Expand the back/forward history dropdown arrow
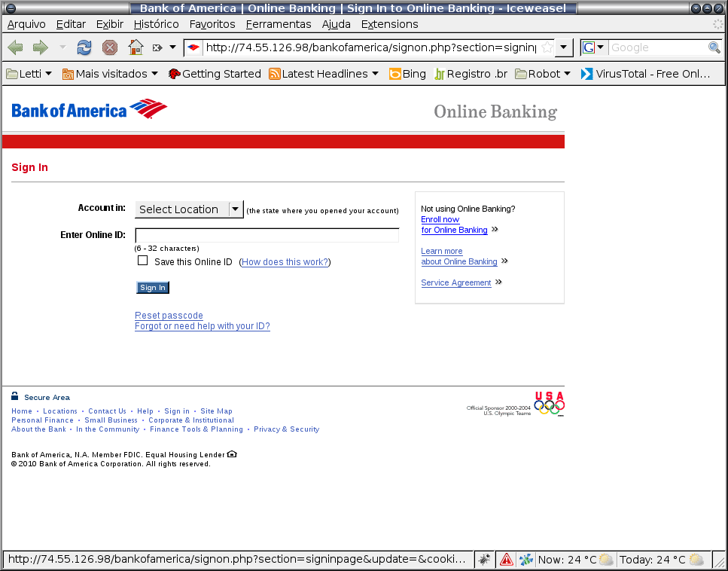This screenshot has height=571, width=728. [62, 47]
